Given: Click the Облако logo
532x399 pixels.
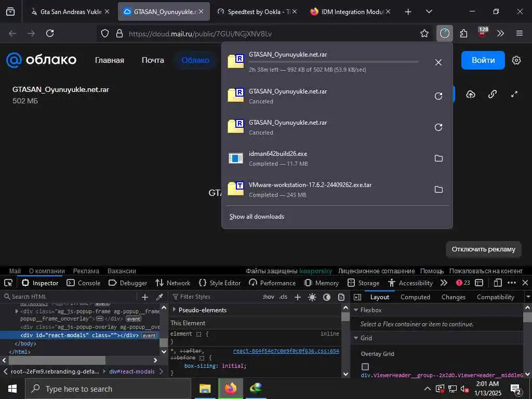Looking at the screenshot, I should 41,60.
